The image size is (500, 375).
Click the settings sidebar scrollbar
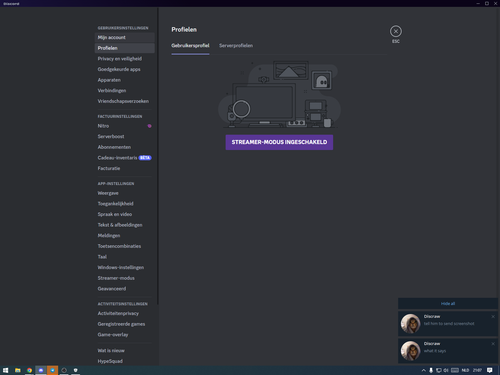(x=158, y=157)
